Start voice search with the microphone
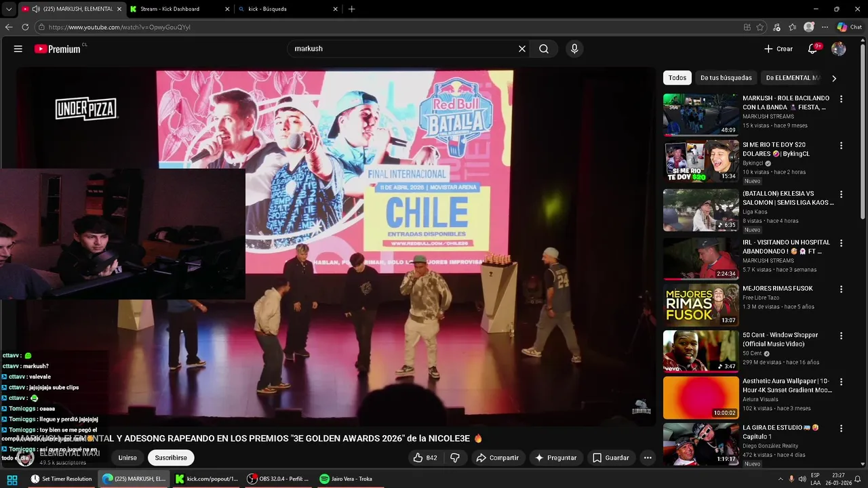 [574, 49]
